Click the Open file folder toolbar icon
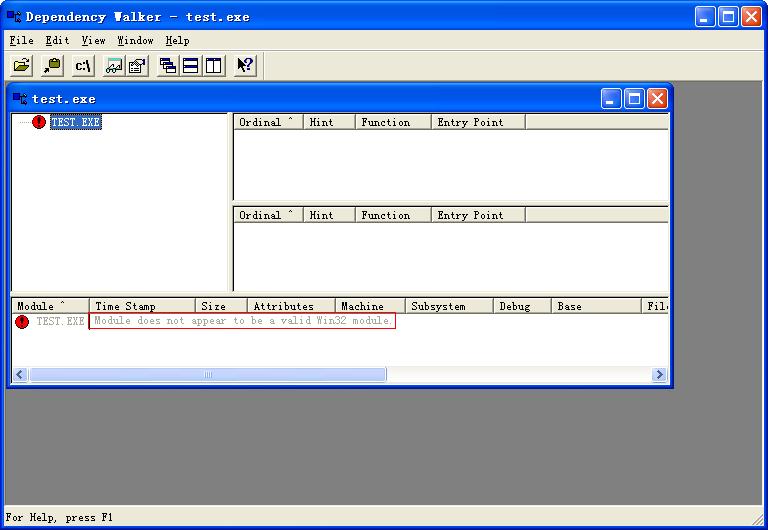This screenshot has width=768, height=530. [x=22, y=66]
